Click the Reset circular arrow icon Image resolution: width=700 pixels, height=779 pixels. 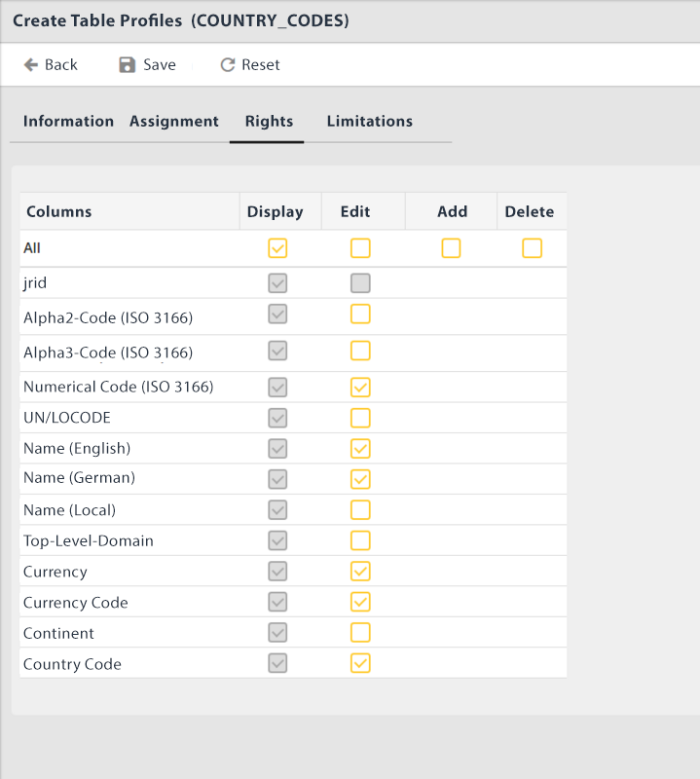point(228,64)
